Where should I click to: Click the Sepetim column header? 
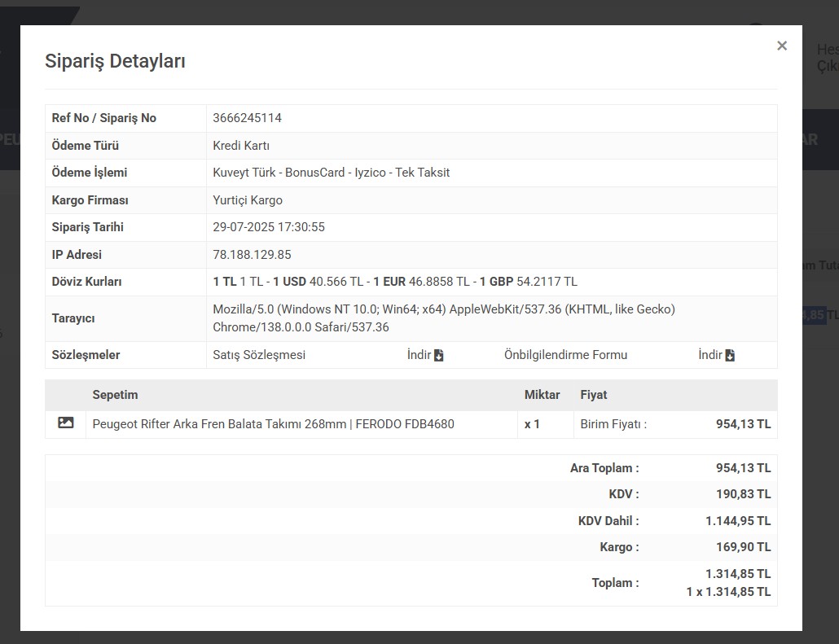tap(115, 395)
